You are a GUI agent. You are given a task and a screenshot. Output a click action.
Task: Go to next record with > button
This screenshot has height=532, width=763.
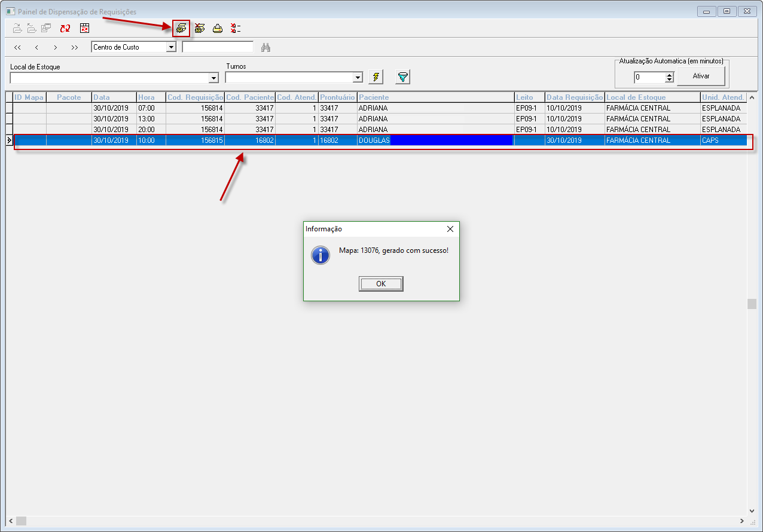[x=56, y=47]
